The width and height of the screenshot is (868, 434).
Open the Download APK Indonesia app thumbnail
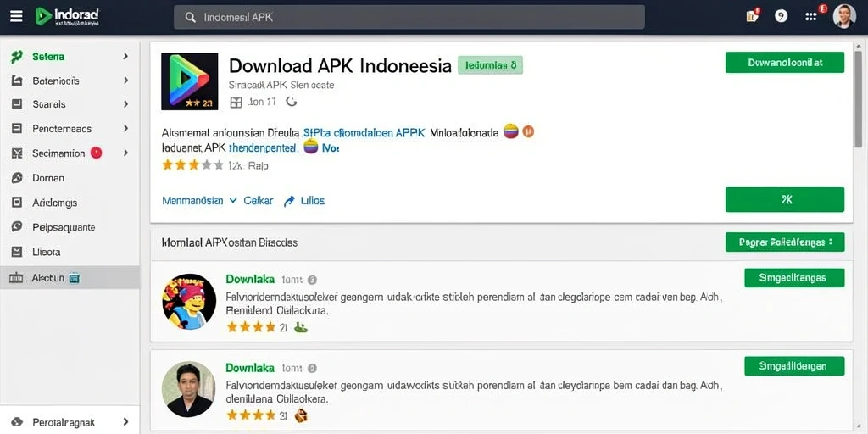pyautogui.click(x=189, y=81)
